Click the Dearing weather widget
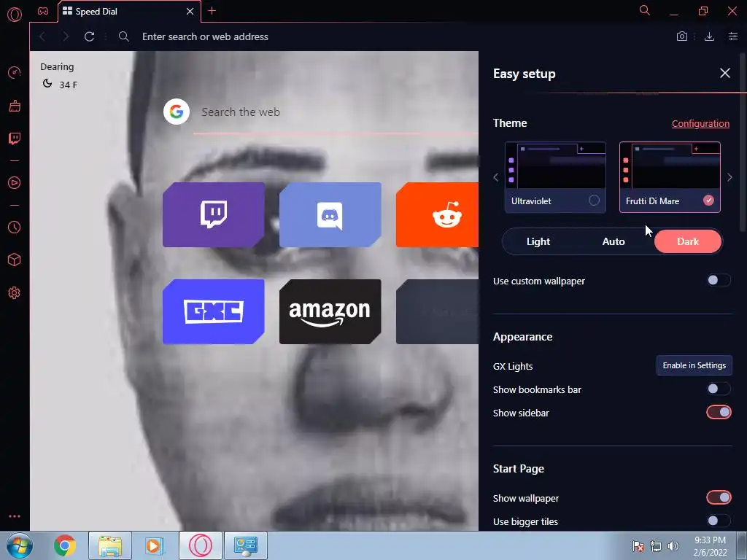Screen dimensions: 747x560 58,76
